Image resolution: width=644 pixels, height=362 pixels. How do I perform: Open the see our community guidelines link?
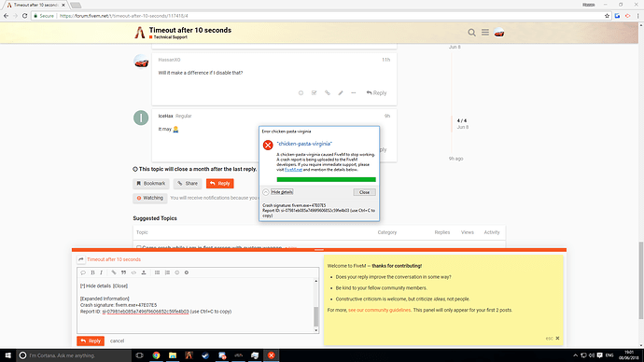click(x=379, y=310)
